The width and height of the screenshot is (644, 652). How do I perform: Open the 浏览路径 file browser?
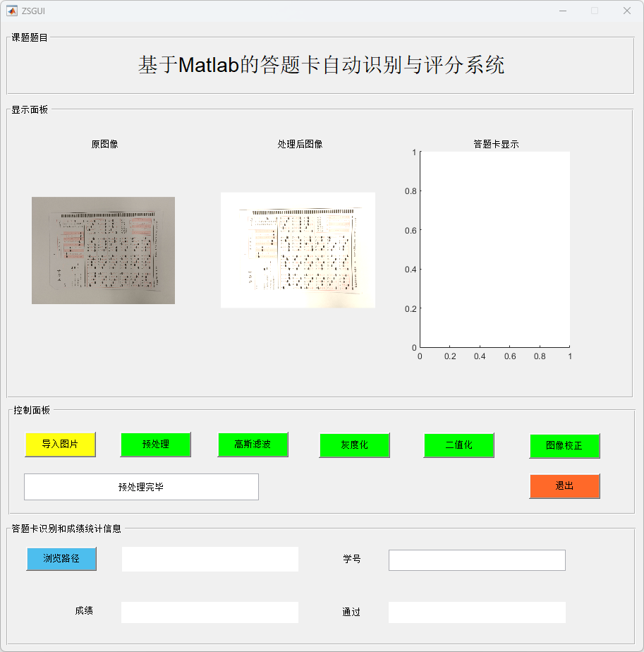coord(61,559)
